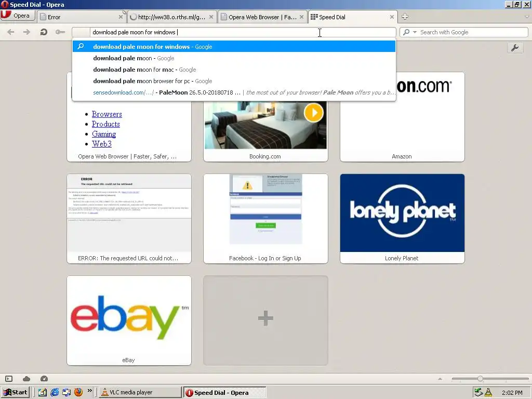532x399 pixels.
Task: Open Speed Dial configure wrench icon
Action: click(x=515, y=48)
